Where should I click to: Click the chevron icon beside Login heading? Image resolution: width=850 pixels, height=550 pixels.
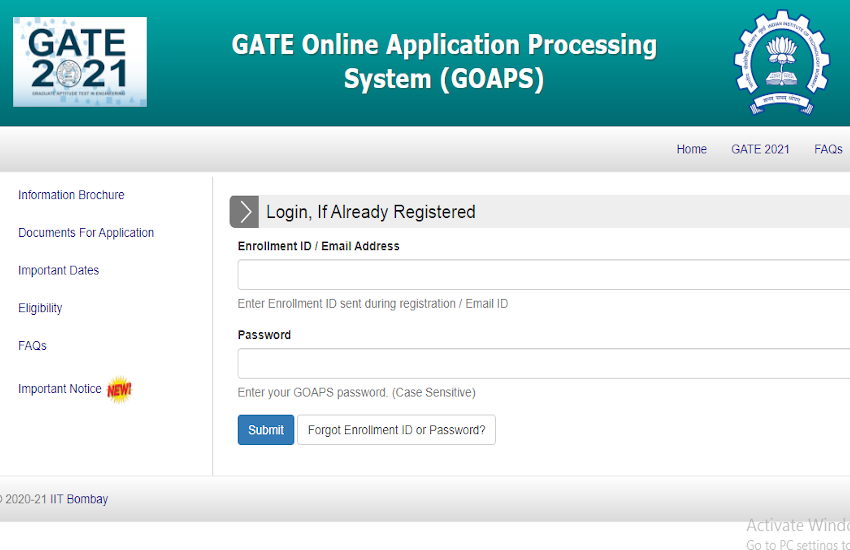pyautogui.click(x=244, y=212)
